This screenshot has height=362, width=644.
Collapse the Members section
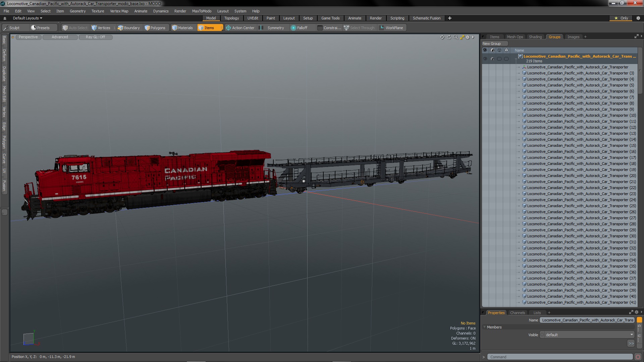[484, 327]
